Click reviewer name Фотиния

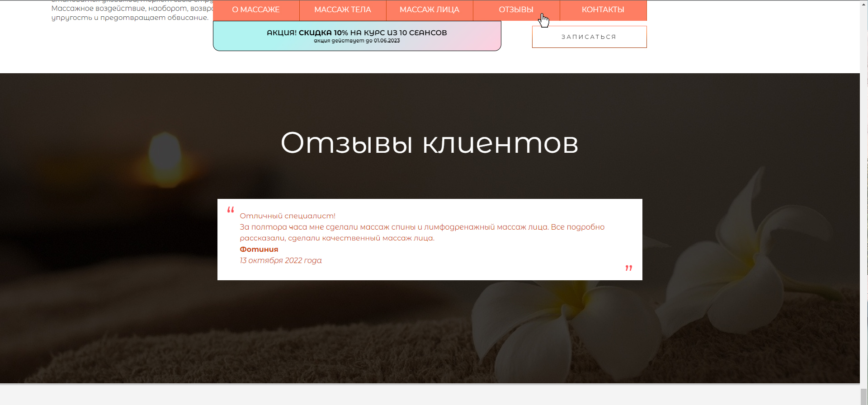[x=259, y=249]
